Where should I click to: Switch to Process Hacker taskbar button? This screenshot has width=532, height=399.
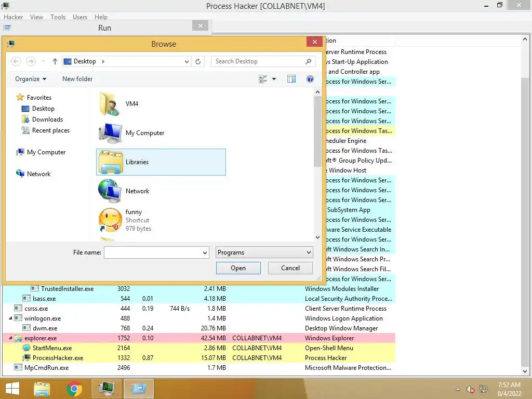pos(106,389)
